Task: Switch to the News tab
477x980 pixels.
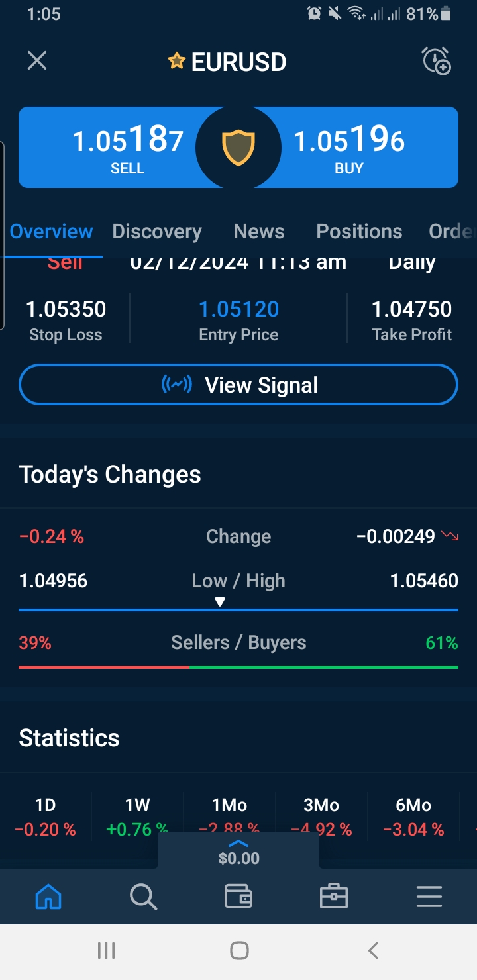Action: pyautogui.click(x=259, y=231)
